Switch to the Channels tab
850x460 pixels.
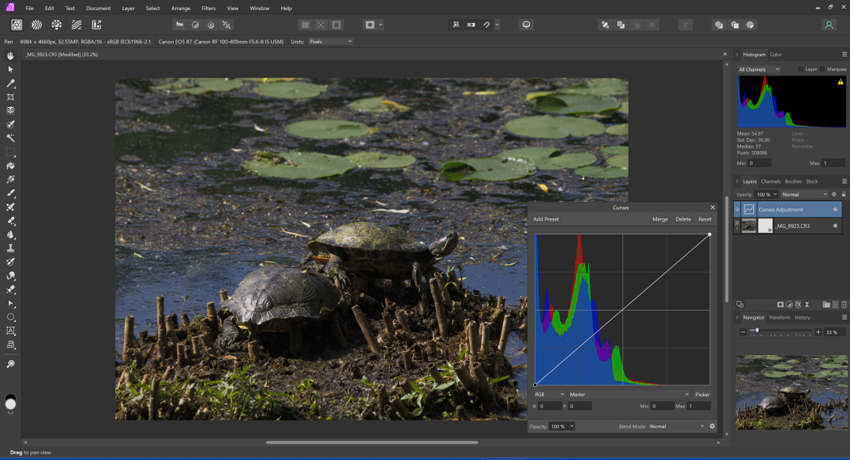click(770, 182)
